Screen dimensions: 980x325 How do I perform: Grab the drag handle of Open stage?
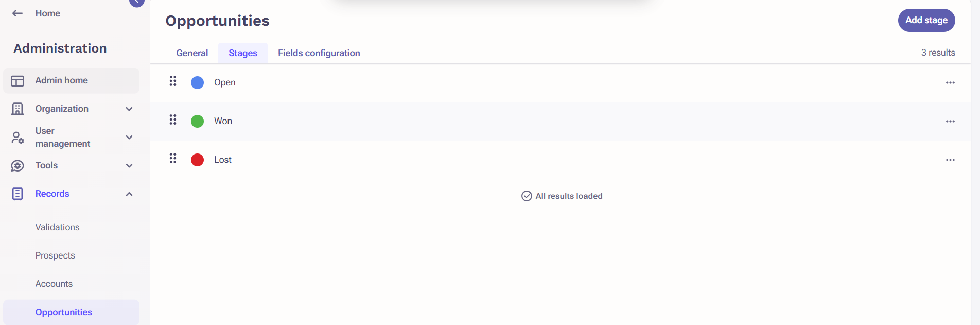[x=173, y=81]
